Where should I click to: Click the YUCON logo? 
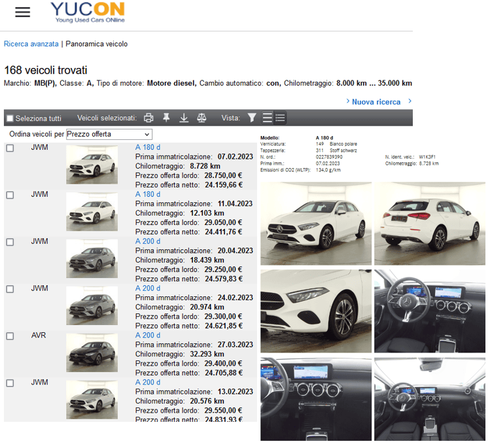[x=88, y=12]
